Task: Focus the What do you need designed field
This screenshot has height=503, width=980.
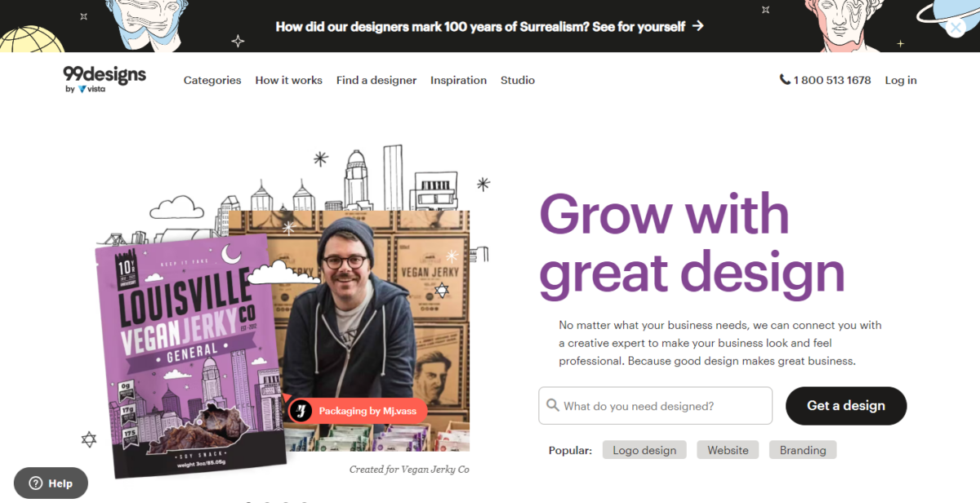Action: (x=656, y=406)
